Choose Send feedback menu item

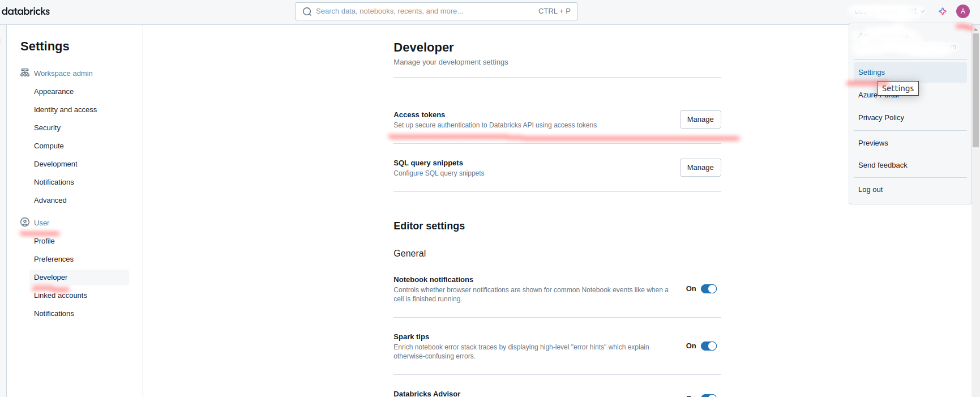pos(910,165)
